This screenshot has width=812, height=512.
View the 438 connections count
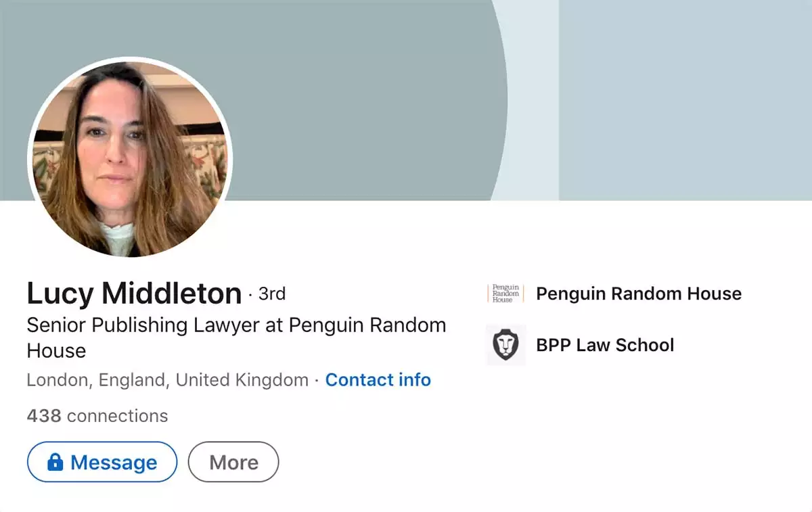pos(97,415)
